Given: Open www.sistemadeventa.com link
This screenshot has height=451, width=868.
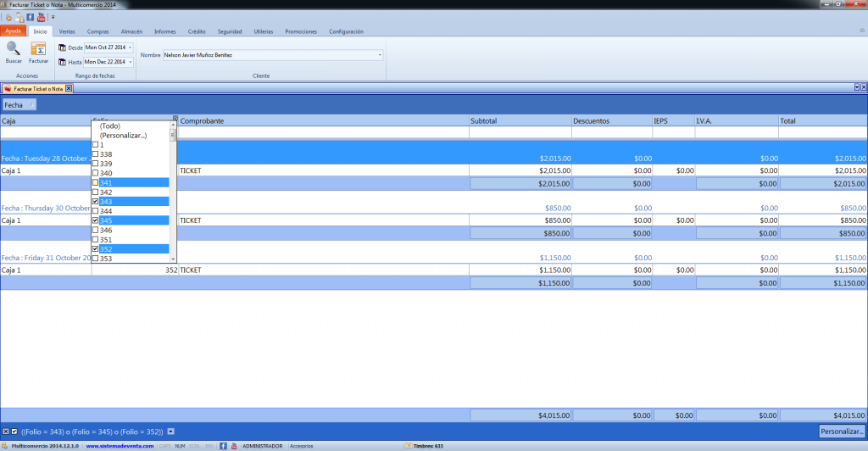Looking at the screenshot, I should [x=120, y=446].
